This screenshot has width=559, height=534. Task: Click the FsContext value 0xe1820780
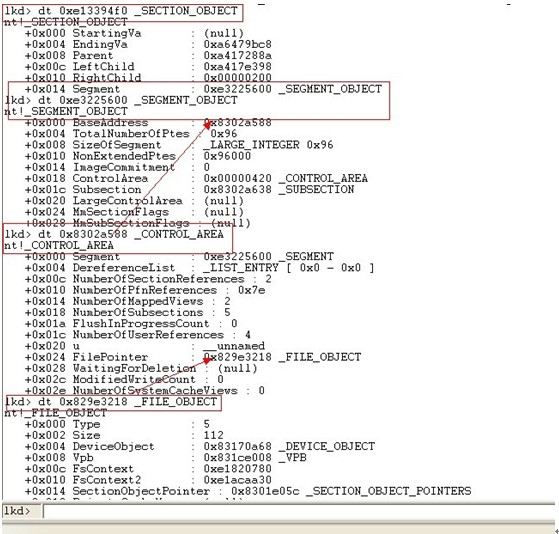pos(237,469)
